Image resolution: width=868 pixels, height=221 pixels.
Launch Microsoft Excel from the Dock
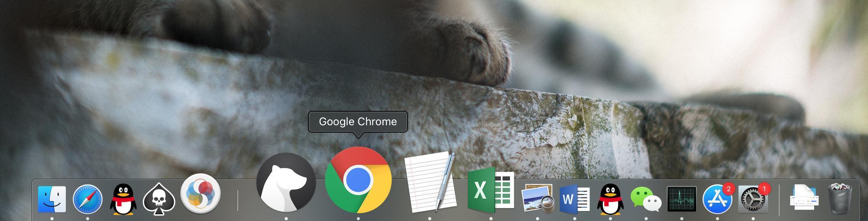click(491, 190)
